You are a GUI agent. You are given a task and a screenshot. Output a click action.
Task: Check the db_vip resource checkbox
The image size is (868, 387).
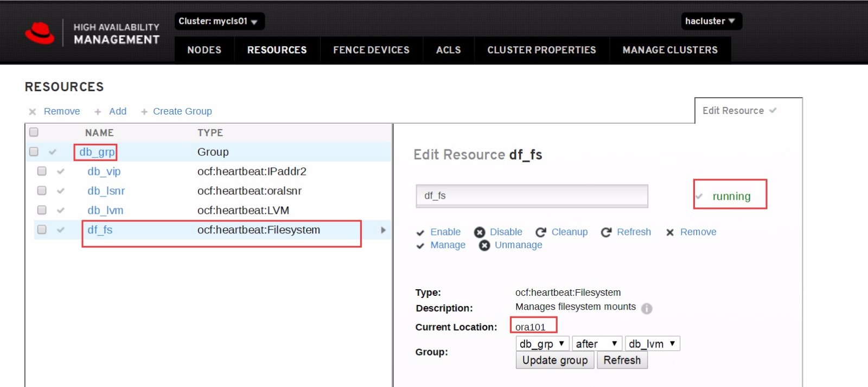point(42,171)
